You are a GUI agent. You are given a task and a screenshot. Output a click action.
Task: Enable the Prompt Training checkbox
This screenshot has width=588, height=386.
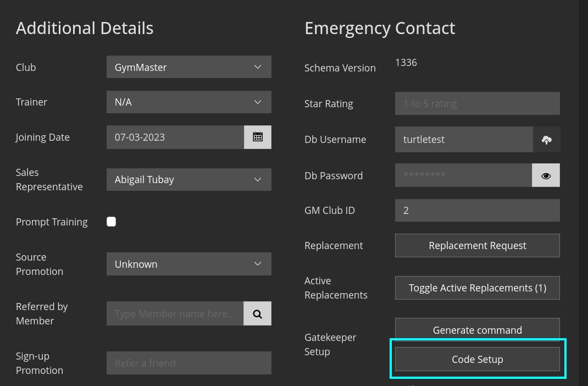112,222
